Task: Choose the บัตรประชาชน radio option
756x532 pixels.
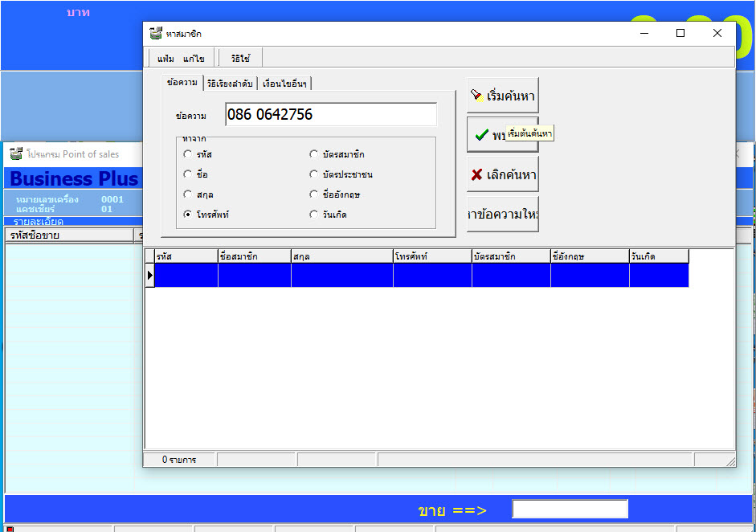Action: pyautogui.click(x=314, y=174)
